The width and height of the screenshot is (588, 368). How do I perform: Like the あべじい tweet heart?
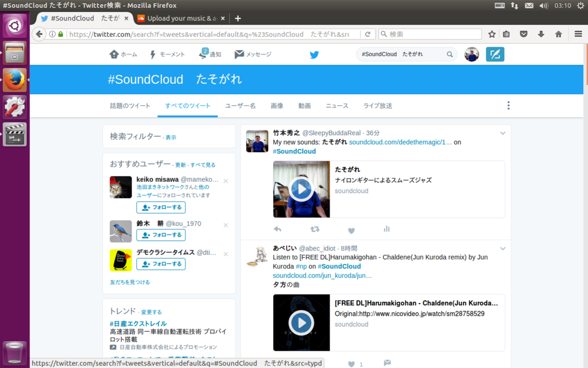351,364
